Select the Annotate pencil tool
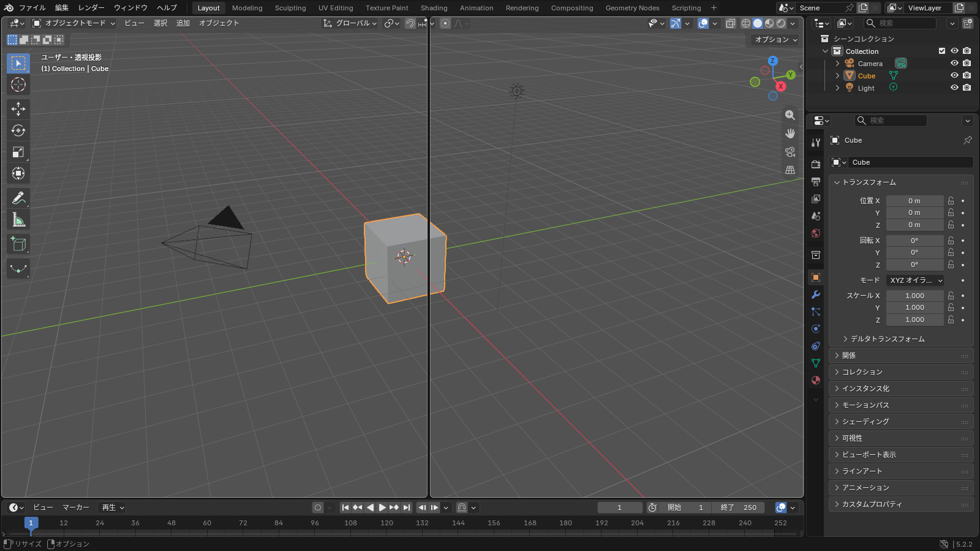This screenshot has height=551, width=980. click(x=18, y=198)
